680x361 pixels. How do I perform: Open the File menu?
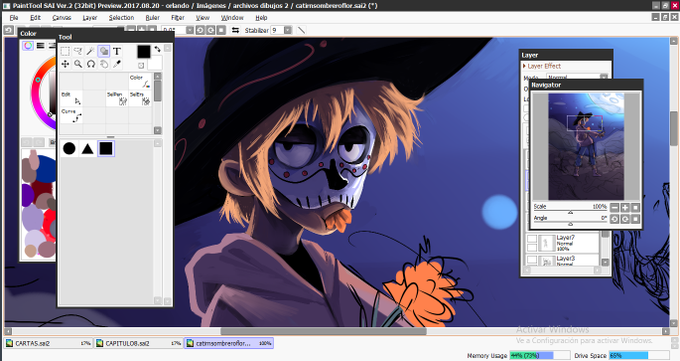(x=14, y=18)
